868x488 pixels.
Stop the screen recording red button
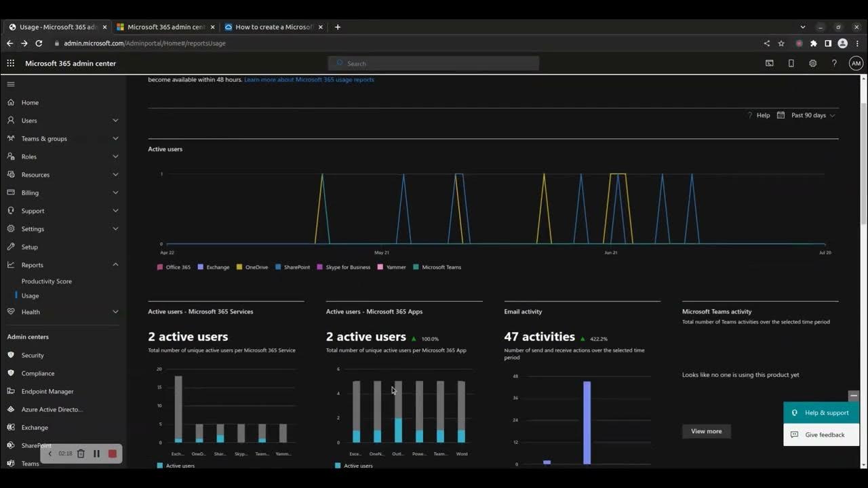click(113, 453)
